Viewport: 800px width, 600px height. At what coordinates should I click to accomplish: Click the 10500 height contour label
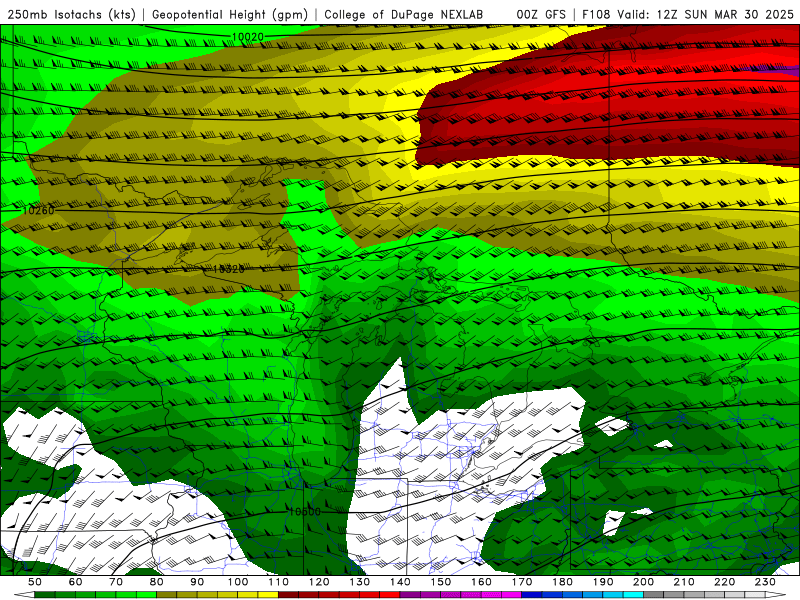[305, 511]
